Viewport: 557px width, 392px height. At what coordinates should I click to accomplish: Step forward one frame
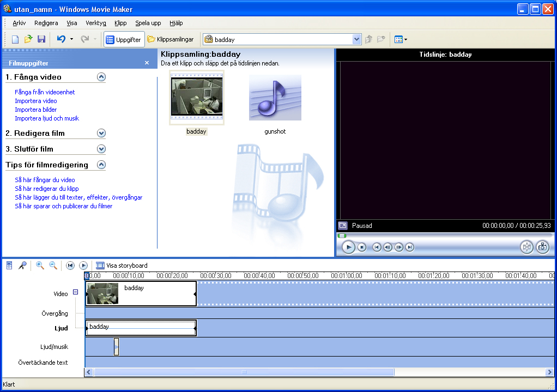(399, 247)
